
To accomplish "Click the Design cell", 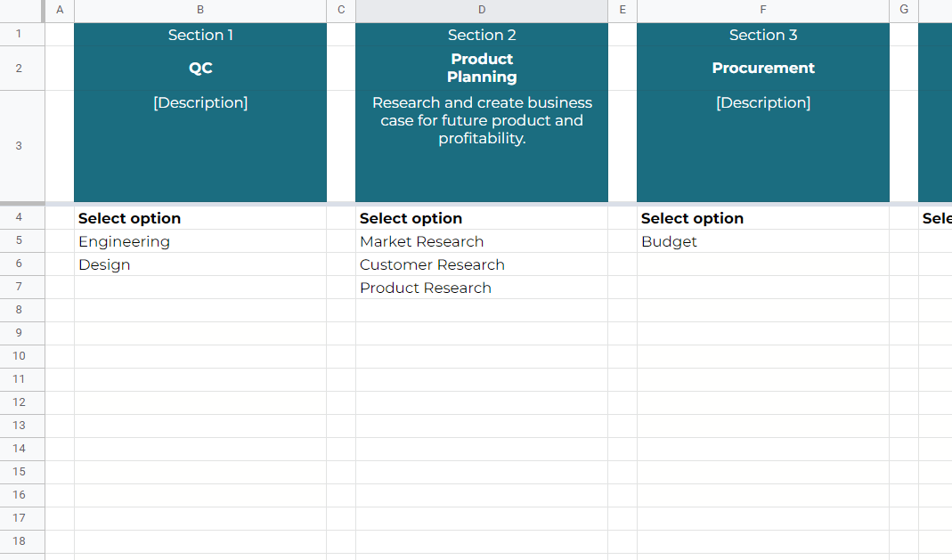I will pyautogui.click(x=200, y=264).
